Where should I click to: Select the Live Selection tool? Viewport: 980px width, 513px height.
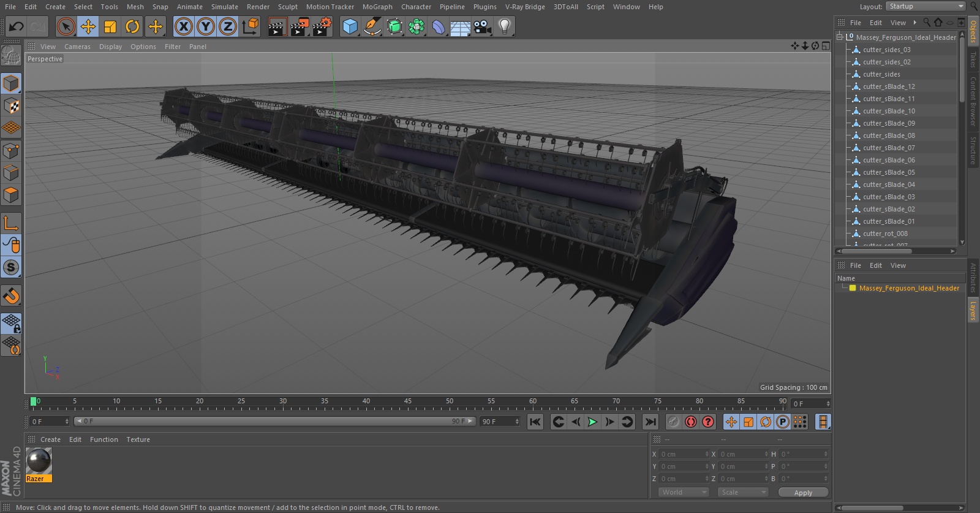[66, 26]
